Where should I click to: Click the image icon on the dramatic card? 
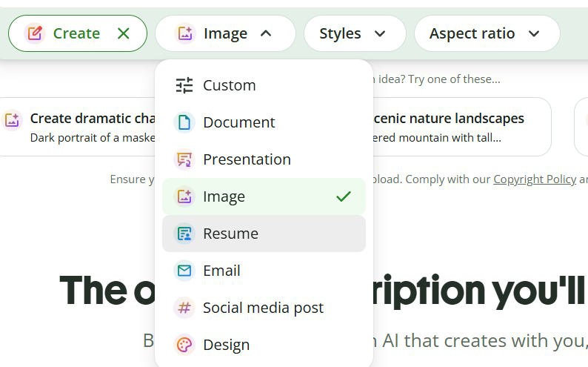12,120
